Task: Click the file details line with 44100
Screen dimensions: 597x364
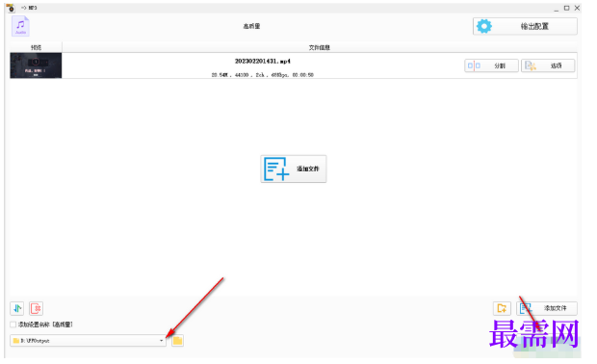Action: point(262,75)
